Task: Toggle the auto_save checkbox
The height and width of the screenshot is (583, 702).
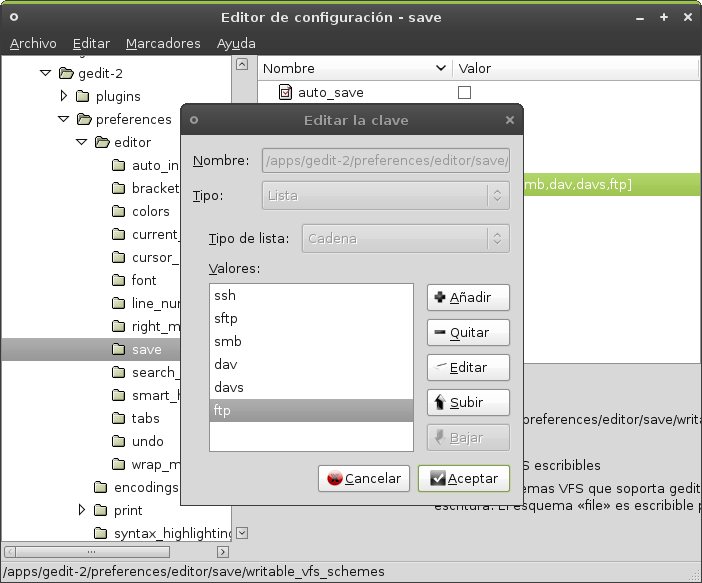Action: [x=464, y=93]
